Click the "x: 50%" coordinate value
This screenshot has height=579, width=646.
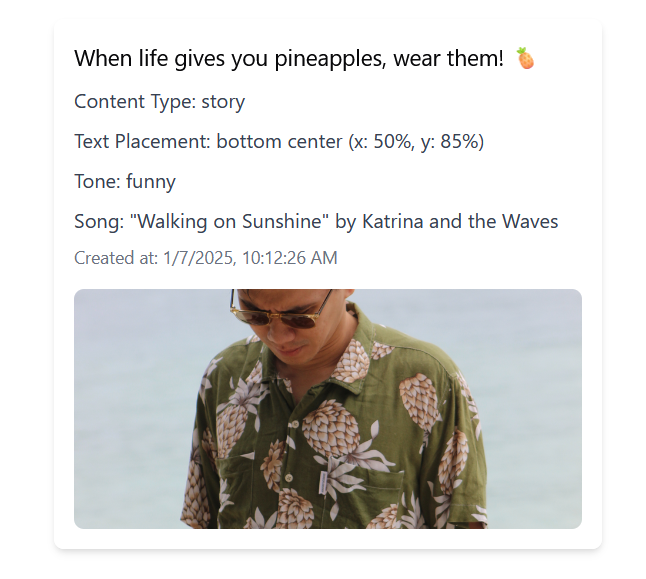pos(381,141)
